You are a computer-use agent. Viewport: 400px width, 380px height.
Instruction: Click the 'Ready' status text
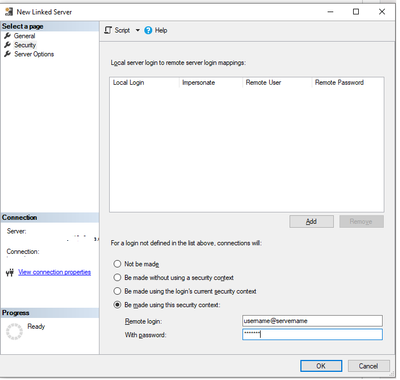click(36, 327)
